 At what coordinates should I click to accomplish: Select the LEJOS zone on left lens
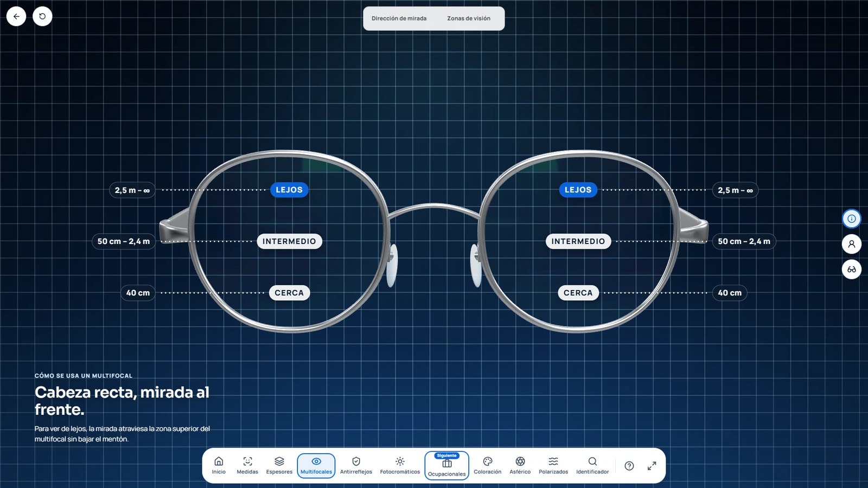[289, 190]
